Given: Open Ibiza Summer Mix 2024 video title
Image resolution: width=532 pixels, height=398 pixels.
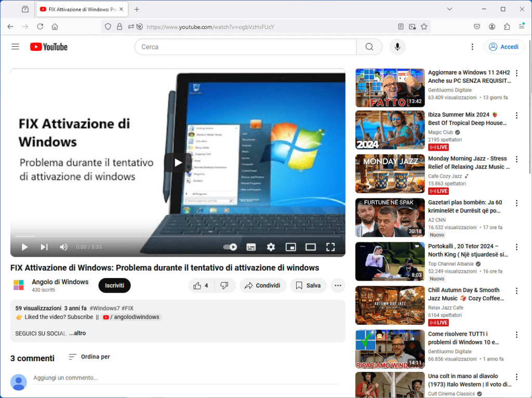Looking at the screenshot, I should click(x=467, y=119).
